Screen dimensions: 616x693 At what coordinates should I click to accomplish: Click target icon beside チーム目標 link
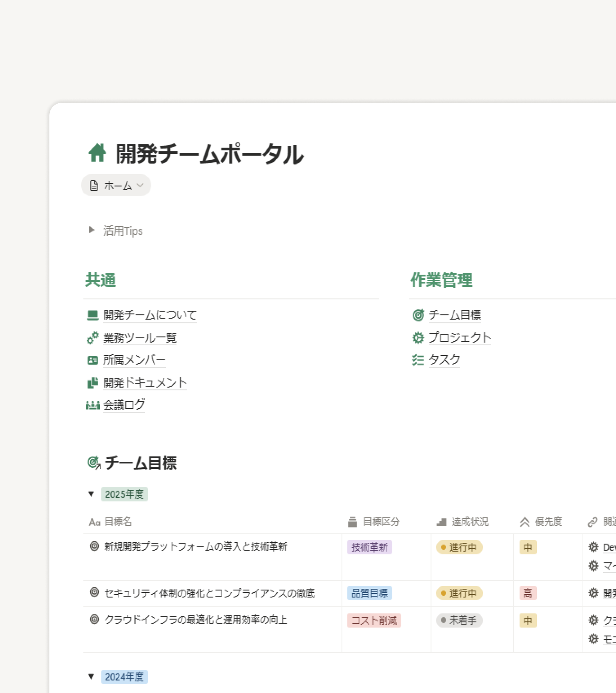click(418, 315)
